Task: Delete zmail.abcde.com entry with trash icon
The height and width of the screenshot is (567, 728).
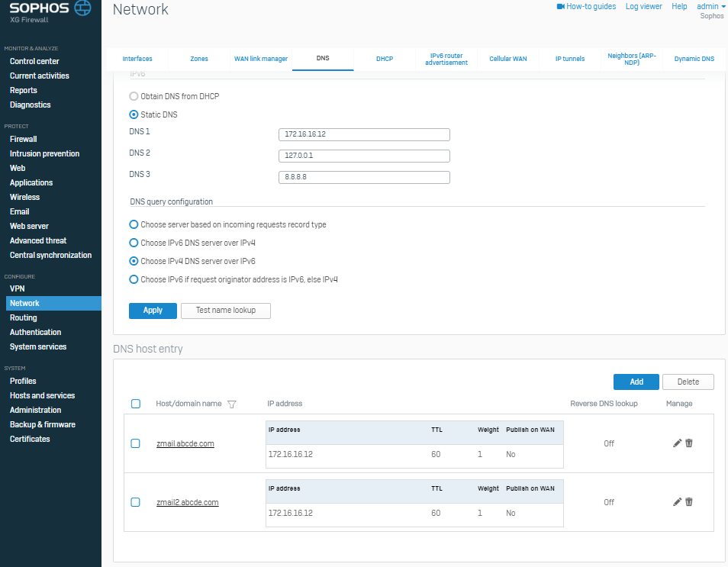Action: click(x=689, y=443)
